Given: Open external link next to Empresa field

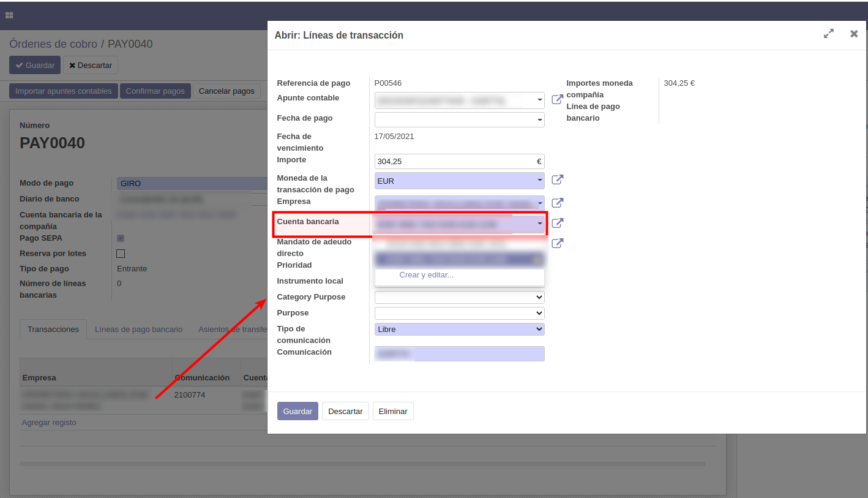Looking at the screenshot, I should (x=557, y=203).
